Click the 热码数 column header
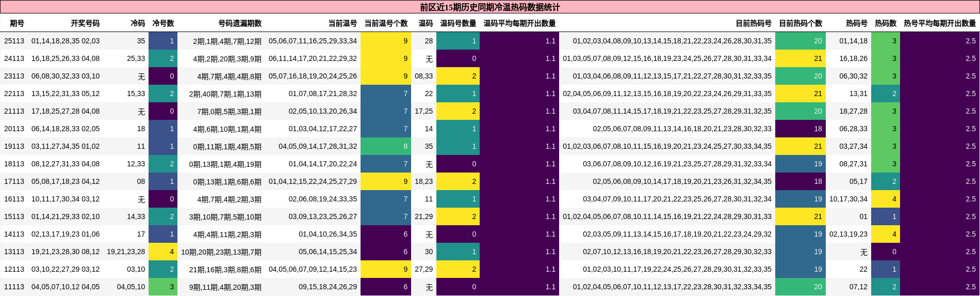980x296 pixels. pyautogui.click(x=886, y=23)
